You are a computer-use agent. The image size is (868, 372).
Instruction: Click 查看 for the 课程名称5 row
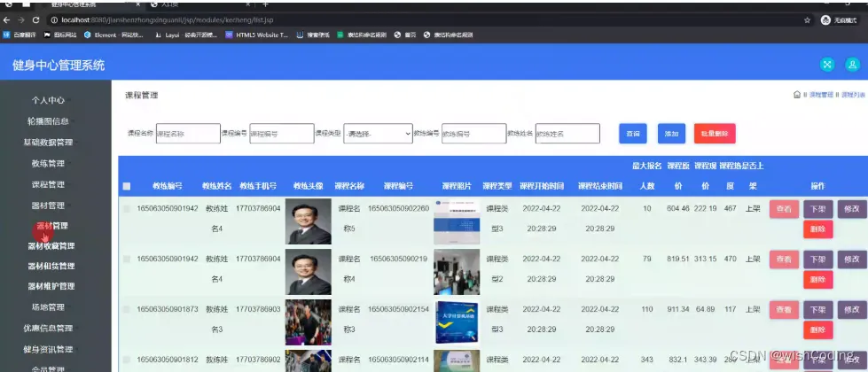coord(784,209)
